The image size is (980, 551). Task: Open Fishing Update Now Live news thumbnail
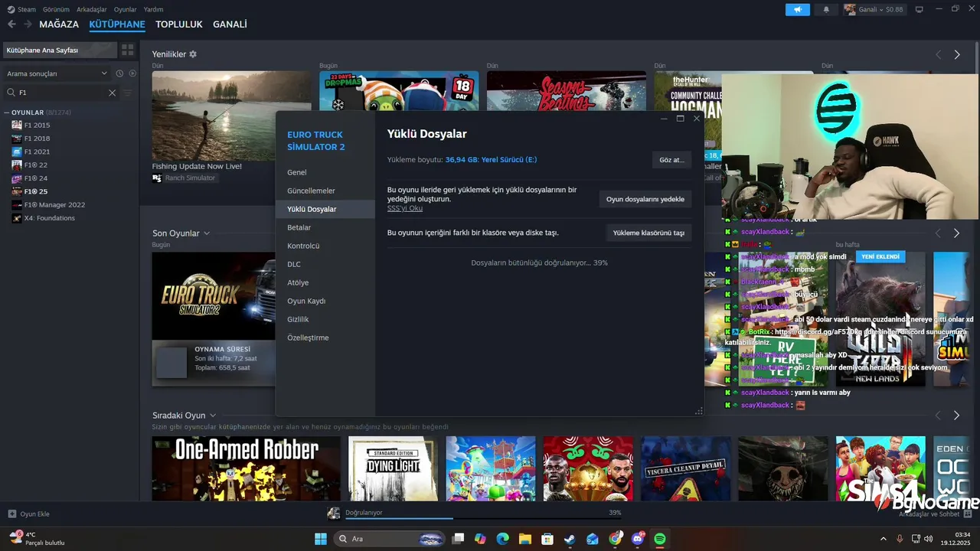click(x=231, y=116)
